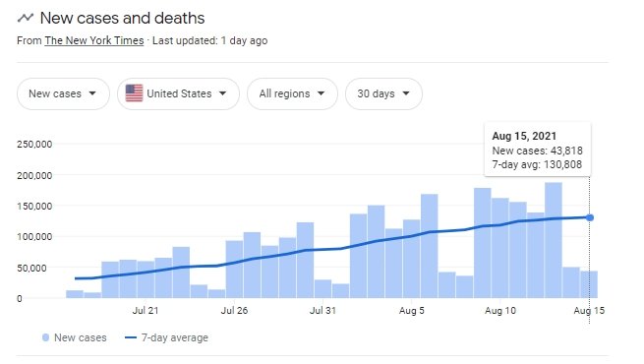
Task: Click the Aug 9 bar in chart
Action: 483,243
